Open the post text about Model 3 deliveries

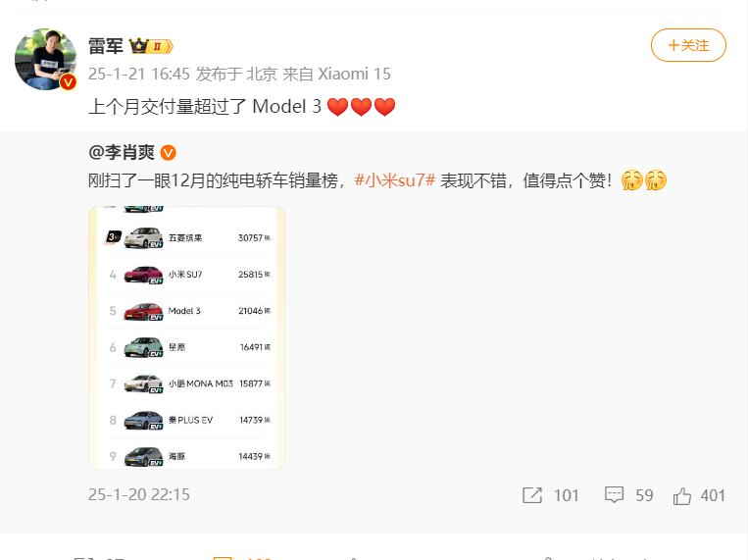coord(242,107)
